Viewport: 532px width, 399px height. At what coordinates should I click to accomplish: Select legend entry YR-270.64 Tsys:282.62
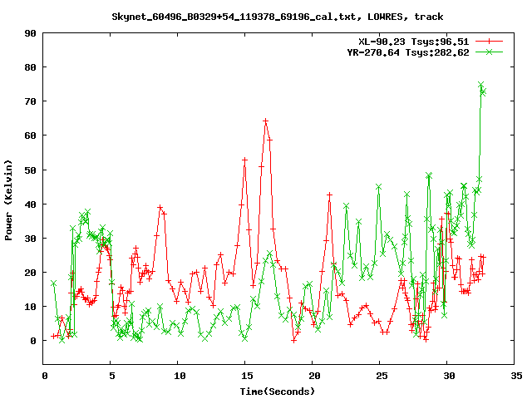(x=408, y=52)
